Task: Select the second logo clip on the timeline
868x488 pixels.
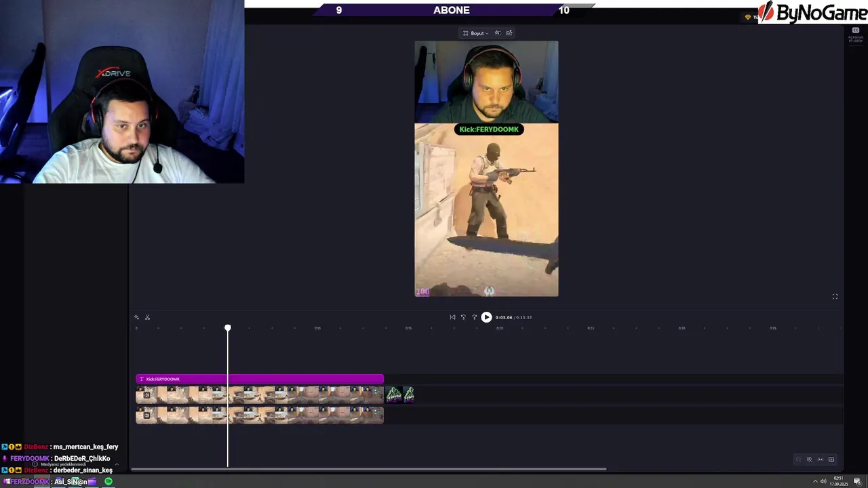Action: (x=408, y=394)
